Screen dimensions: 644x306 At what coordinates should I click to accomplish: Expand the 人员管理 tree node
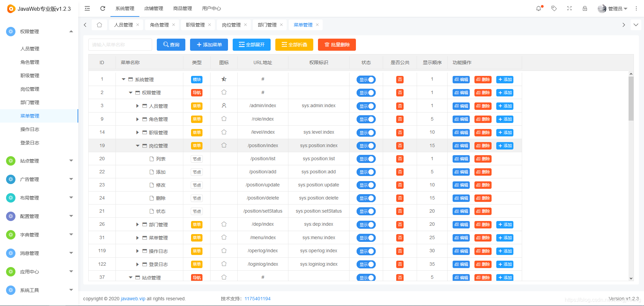pos(137,106)
